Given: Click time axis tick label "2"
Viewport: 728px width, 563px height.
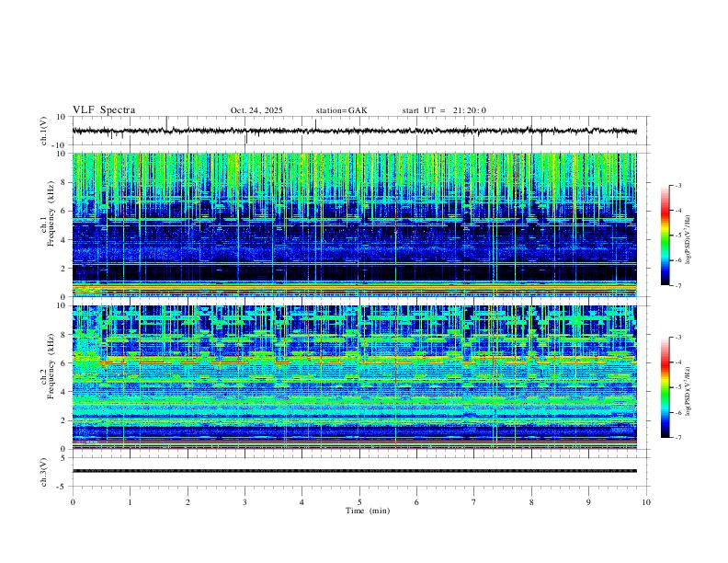Looking at the screenshot, I should 188,502.
